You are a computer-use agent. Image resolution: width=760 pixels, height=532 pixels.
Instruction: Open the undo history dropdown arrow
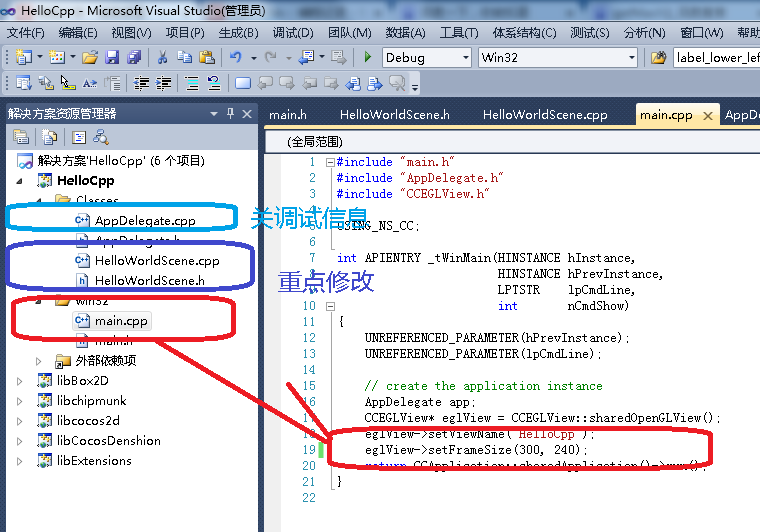[x=253, y=58]
